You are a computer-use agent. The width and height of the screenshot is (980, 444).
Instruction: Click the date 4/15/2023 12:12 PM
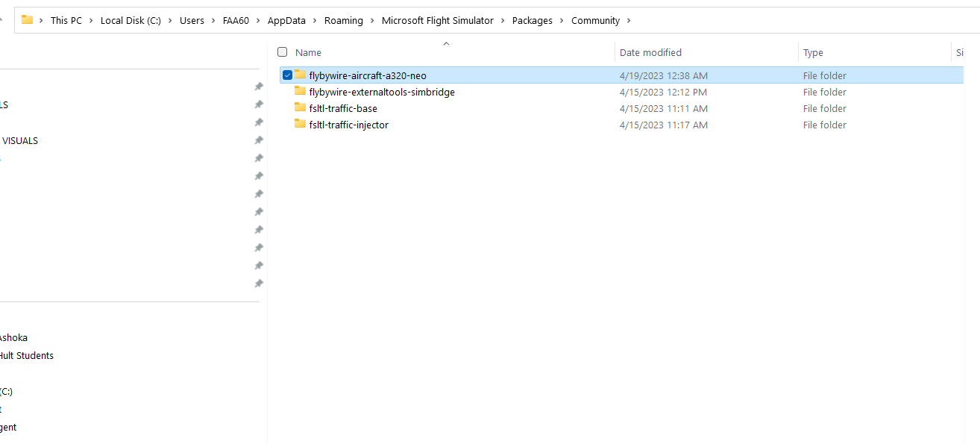663,92
